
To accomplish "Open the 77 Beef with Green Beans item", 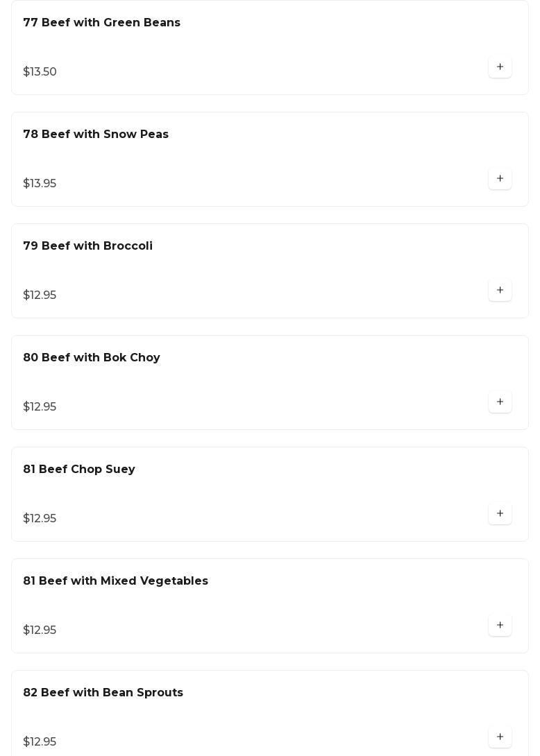I will 101,23.
